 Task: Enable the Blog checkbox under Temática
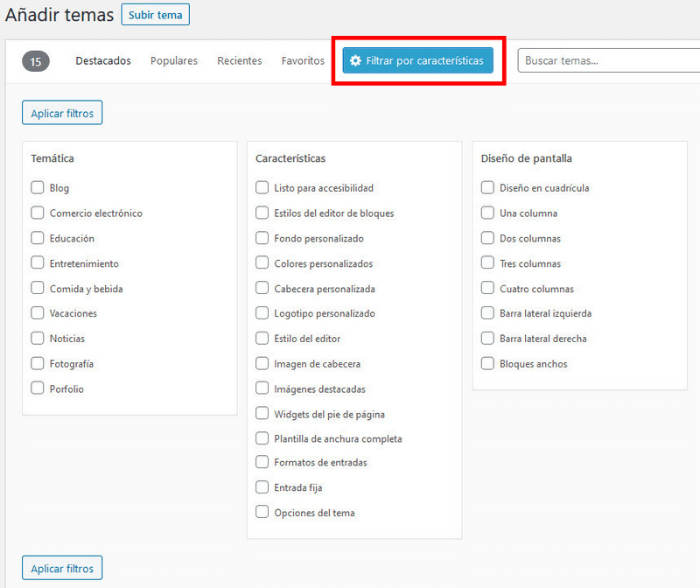point(38,187)
